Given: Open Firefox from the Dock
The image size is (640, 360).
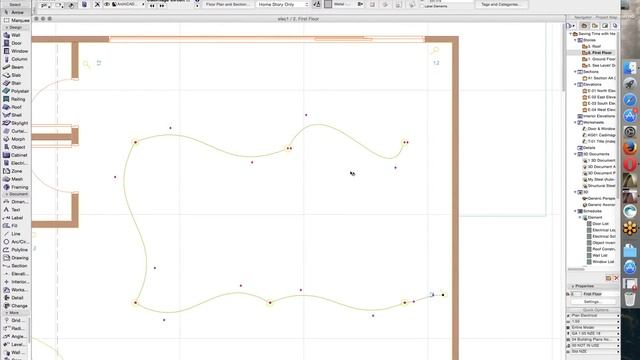Looking at the screenshot, I should point(630,148).
